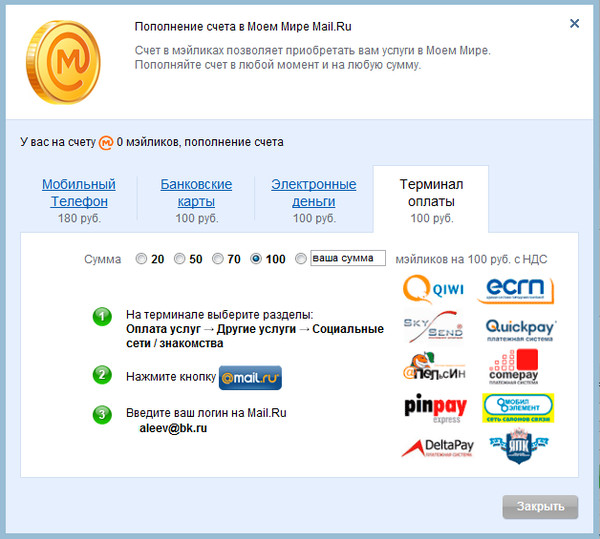Select the custom amount radio button

pyautogui.click(x=301, y=259)
